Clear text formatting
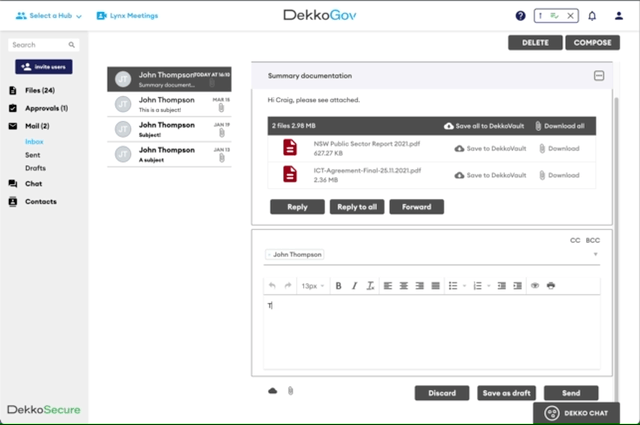The image size is (640, 425). tap(370, 286)
